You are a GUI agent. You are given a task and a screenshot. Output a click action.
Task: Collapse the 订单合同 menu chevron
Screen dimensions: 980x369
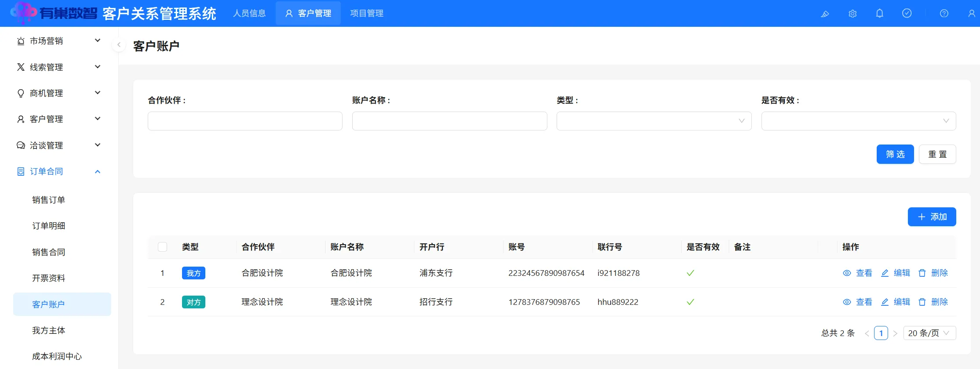98,171
